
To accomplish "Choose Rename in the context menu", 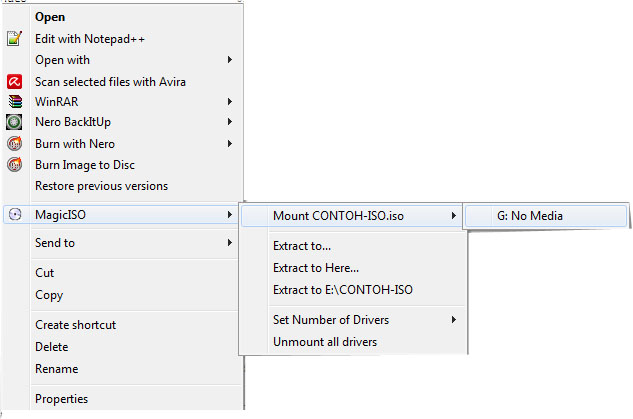I will point(56,369).
